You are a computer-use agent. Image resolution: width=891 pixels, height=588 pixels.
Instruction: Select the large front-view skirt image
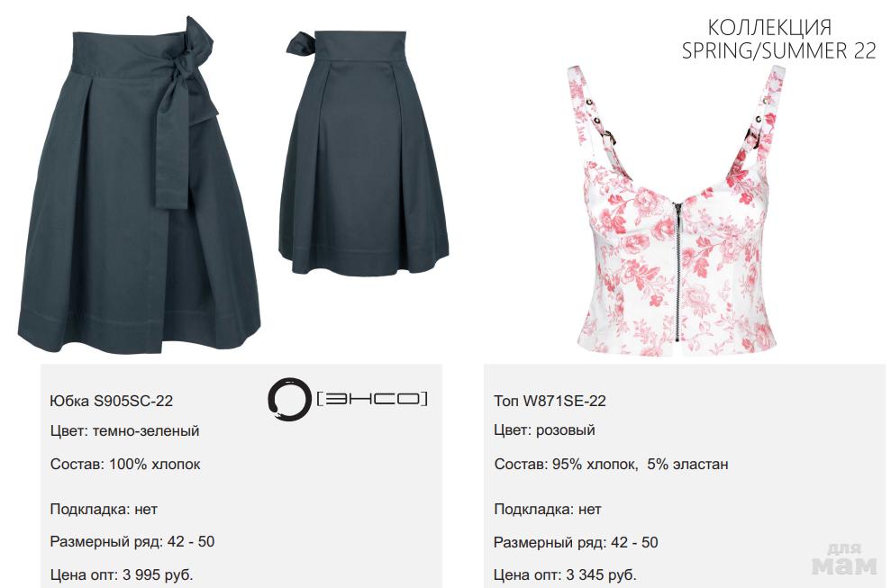tap(140, 185)
